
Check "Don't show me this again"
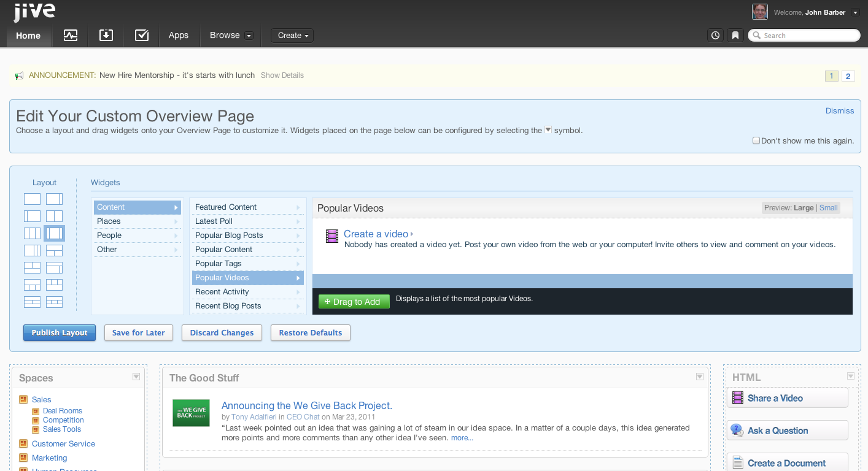(756, 140)
